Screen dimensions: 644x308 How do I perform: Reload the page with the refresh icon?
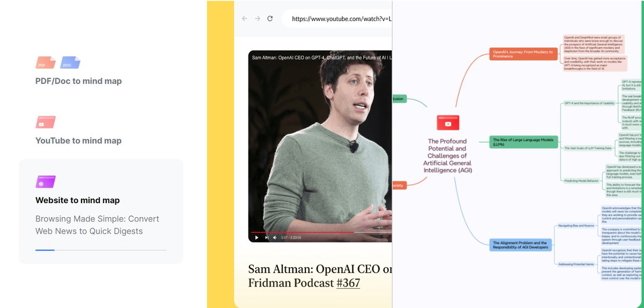[270, 18]
